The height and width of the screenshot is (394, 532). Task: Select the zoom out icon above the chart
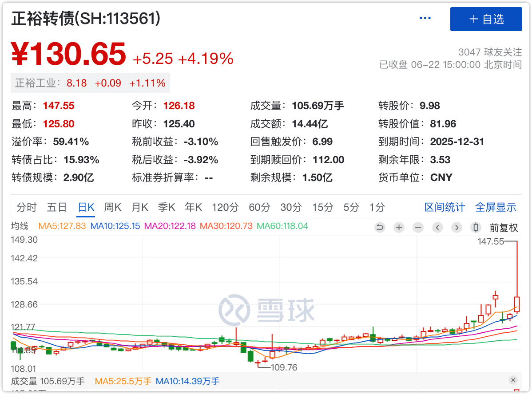tap(418, 227)
